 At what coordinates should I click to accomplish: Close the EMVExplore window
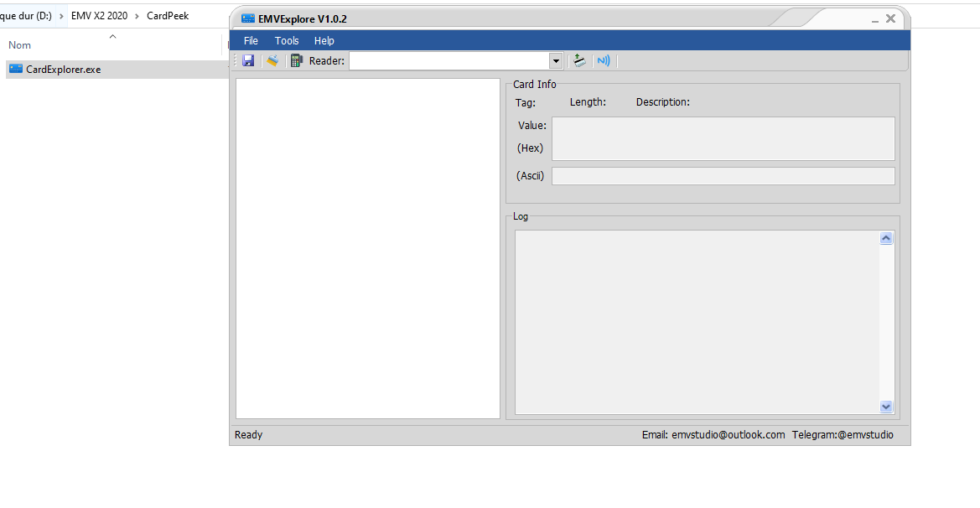[890, 18]
